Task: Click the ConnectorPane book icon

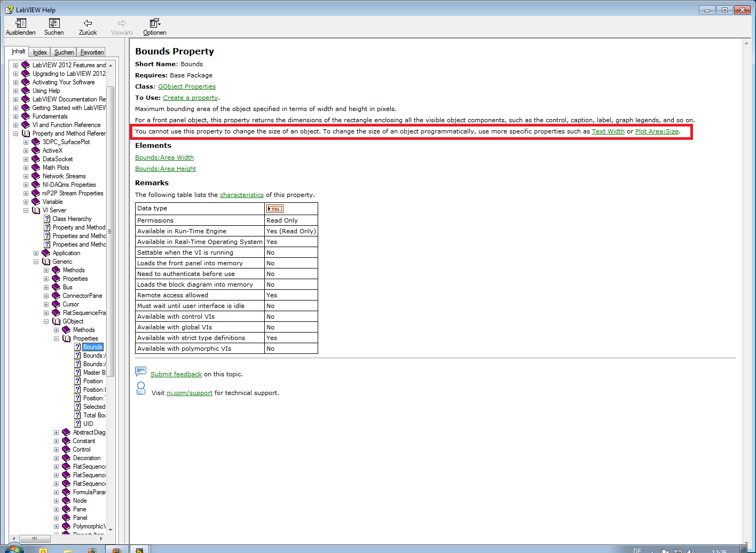Action: tap(56, 296)
